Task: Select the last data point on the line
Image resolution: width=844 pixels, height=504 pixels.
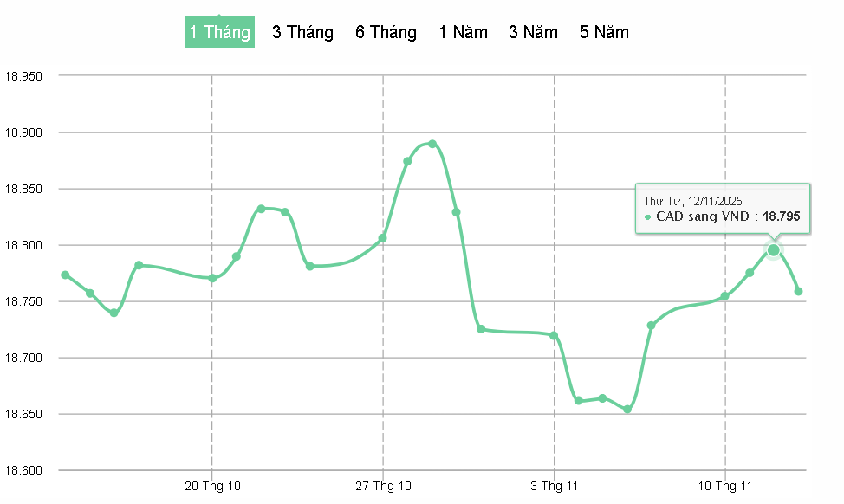Action: click(798, 291)
